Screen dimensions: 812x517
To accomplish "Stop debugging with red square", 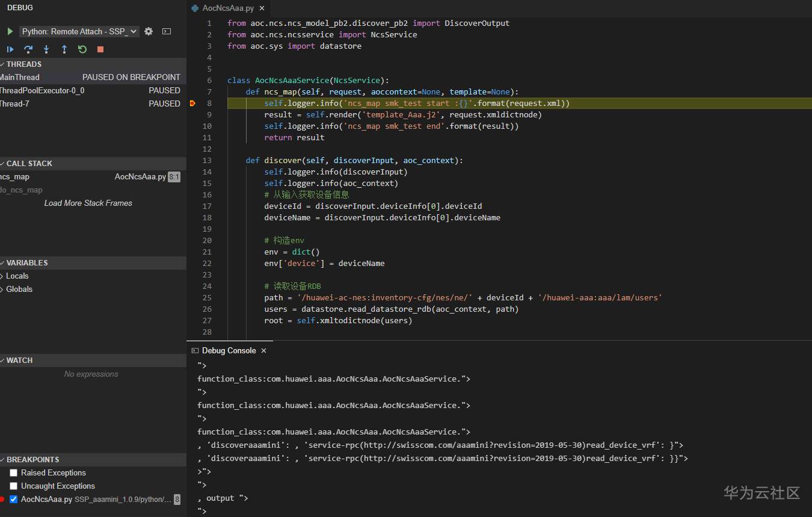I will pyautogui.click(x=100, y=49).
